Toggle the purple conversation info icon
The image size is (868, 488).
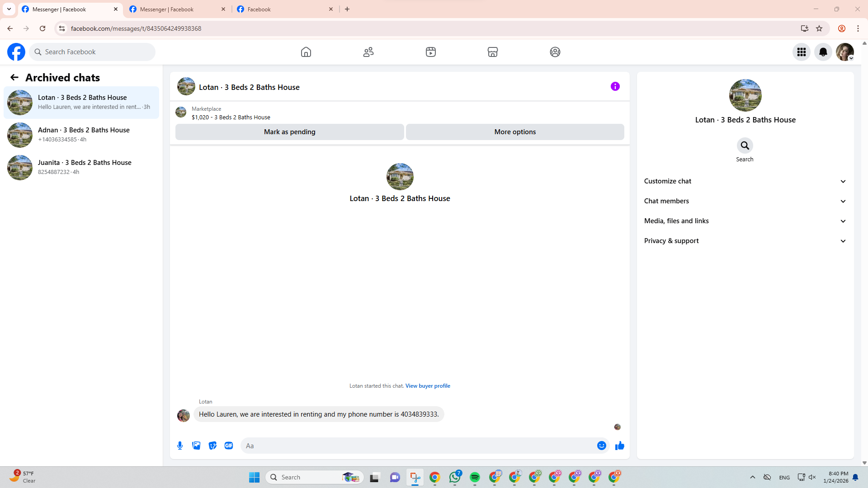[x=615, y=86]
